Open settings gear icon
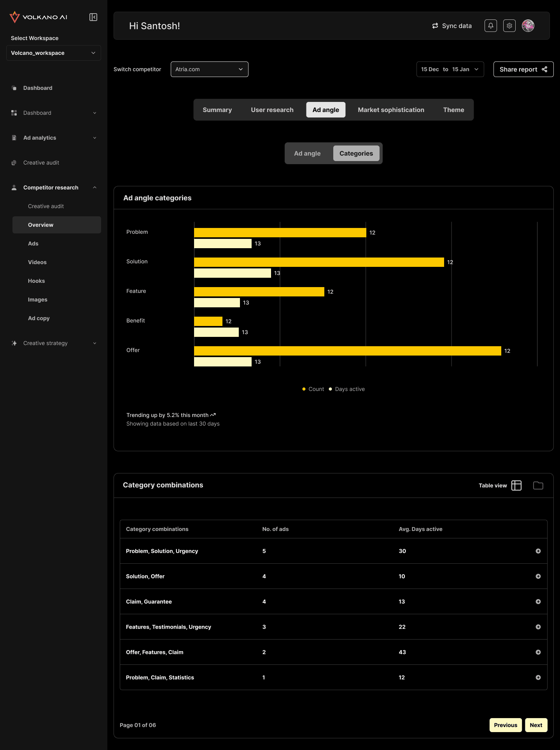 click(509, 26)
